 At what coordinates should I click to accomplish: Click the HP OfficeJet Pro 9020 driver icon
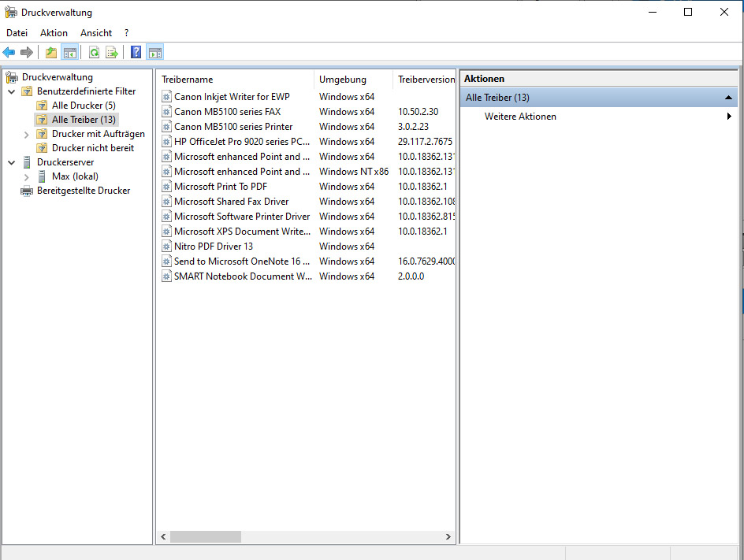pyautogui.click(x=166, y=141)
